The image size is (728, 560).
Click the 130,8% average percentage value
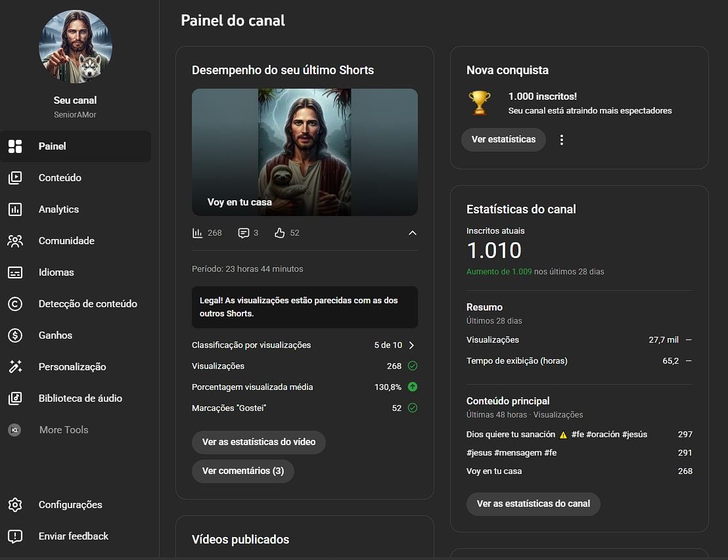pyautogui.click(x=388, y=387)
